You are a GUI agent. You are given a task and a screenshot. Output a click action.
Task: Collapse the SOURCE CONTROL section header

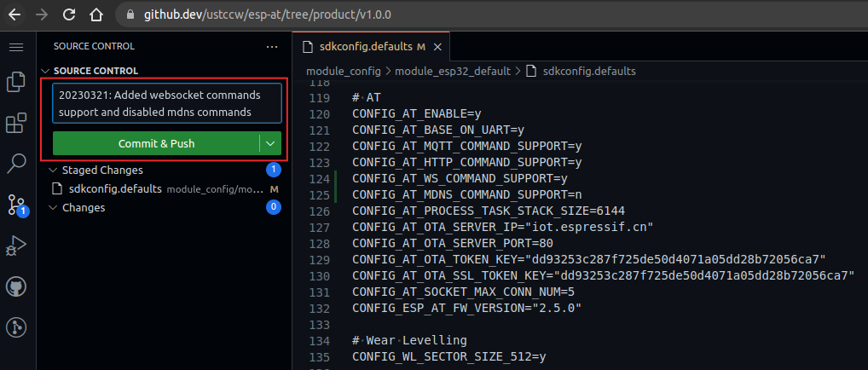pyautogui.click(x=46, y=71)
